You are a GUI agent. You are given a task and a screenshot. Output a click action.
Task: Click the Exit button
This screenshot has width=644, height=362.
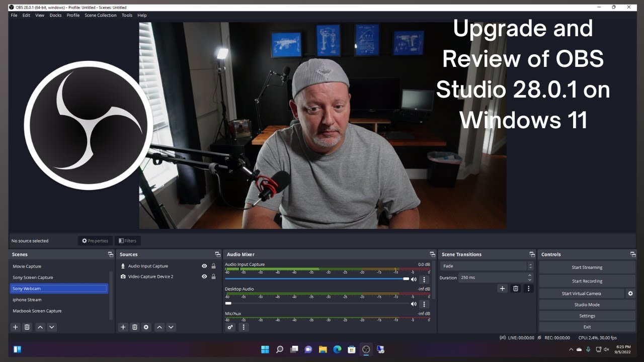tap(587, 327)
